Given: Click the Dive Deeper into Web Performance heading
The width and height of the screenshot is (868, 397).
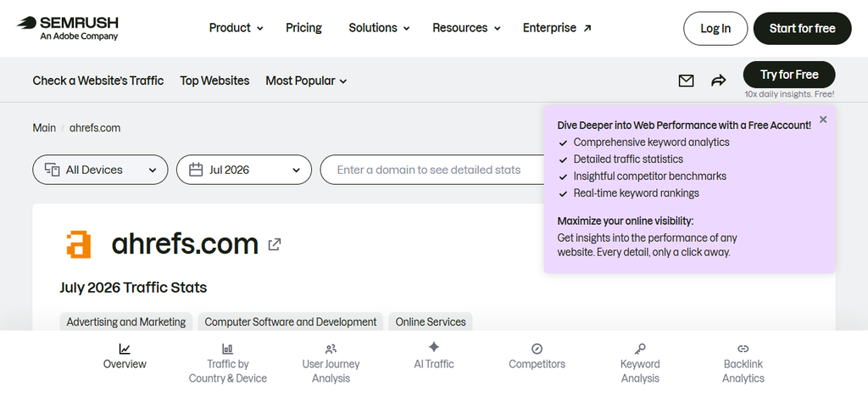Looking at the screenshot, I should pos(684,126).
